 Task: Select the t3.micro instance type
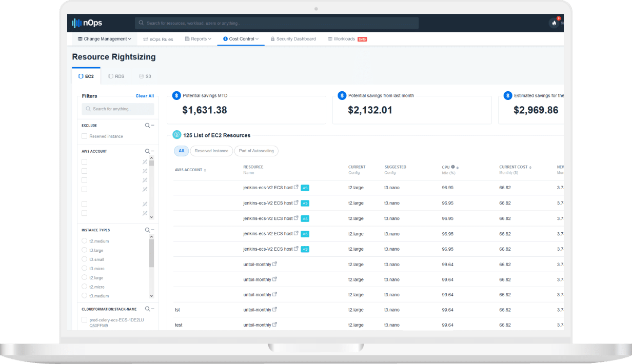[84, 269]
